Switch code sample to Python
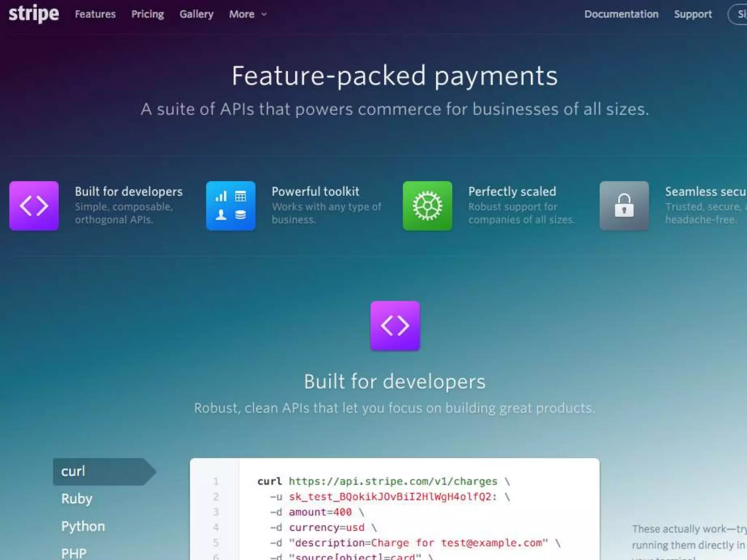The image size is (747, 560). (x=83, y=526)
